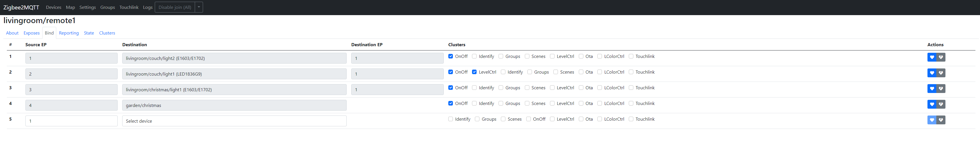Viewport: 980px width, 160px height.
Task: Check Groups for christmas/light1 row
Action: tap(501, 87)
